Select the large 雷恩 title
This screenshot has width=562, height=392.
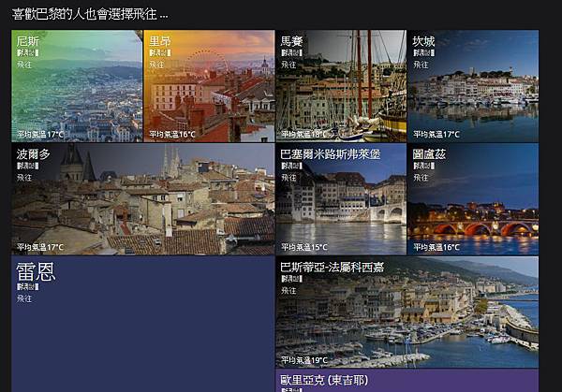coord(36,271)
